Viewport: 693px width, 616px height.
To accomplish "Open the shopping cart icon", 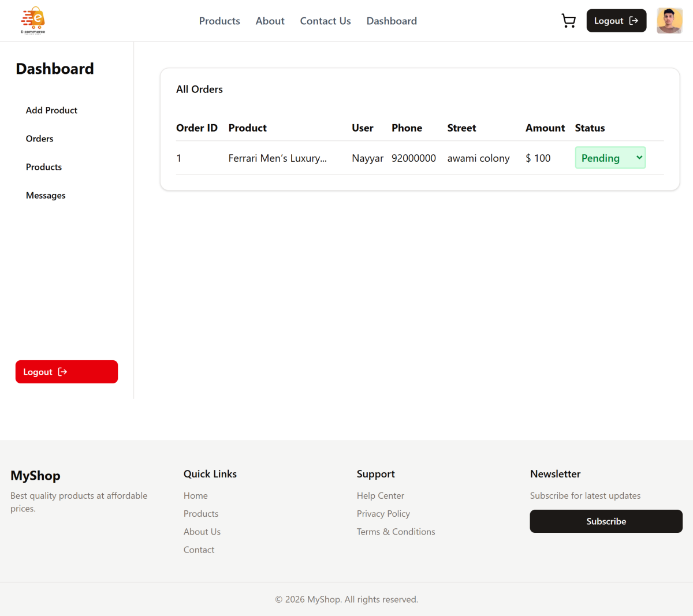I will 568,21.
